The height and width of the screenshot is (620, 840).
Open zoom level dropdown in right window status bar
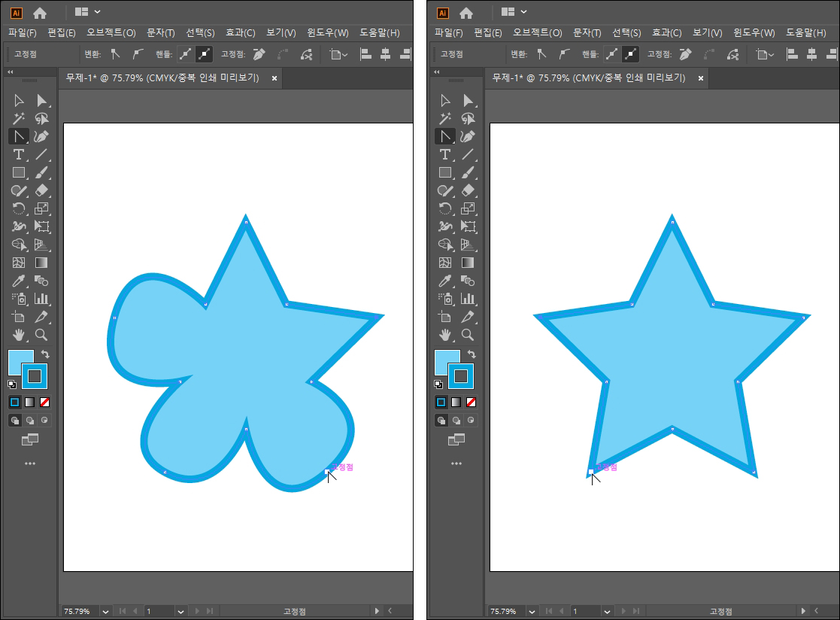(x=532, y=612)
